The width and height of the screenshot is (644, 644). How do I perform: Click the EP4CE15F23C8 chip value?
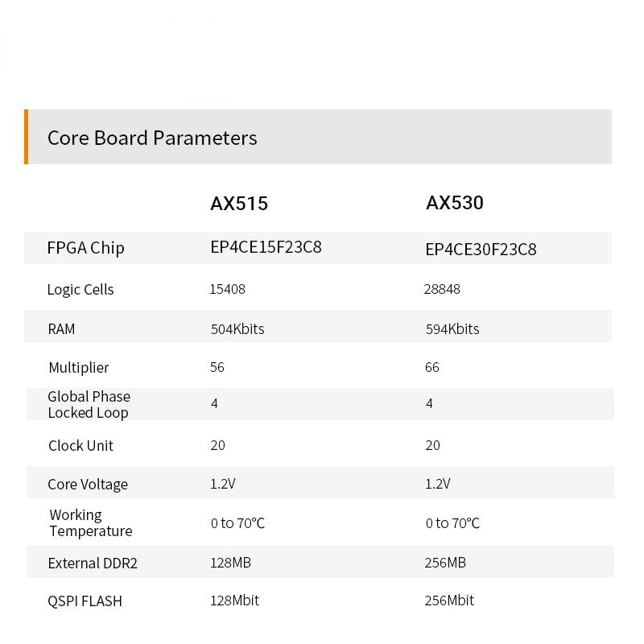(266, 247)
